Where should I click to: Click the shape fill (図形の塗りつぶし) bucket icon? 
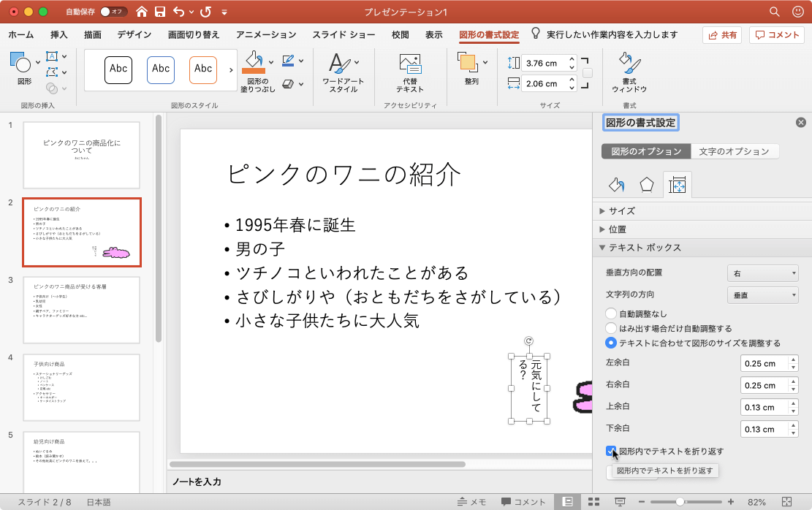[x=253, y=63]
